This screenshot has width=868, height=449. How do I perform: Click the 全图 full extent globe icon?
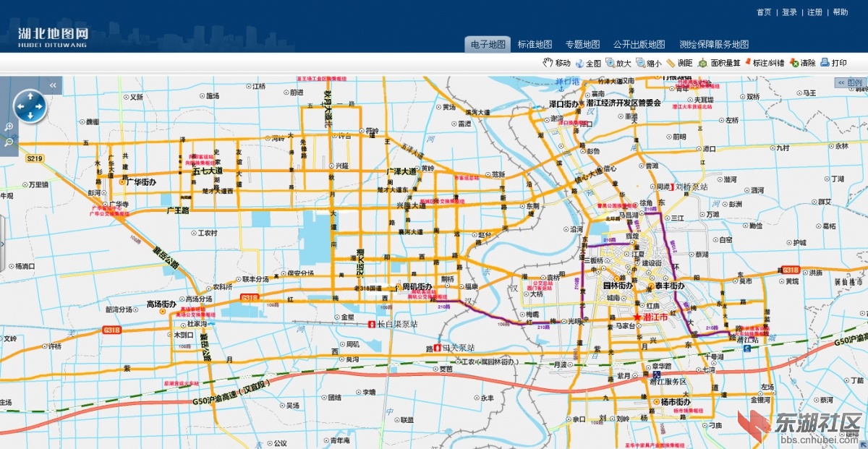(x=579, y=63)
